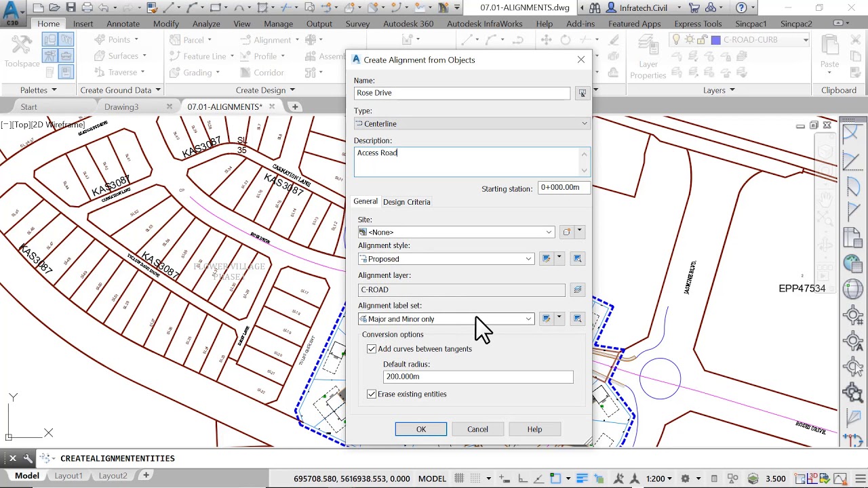The height and width of the screenshot is (488, 868).
Task: Open the Annotate ribbon tab
Action: [x=123, y=24]
